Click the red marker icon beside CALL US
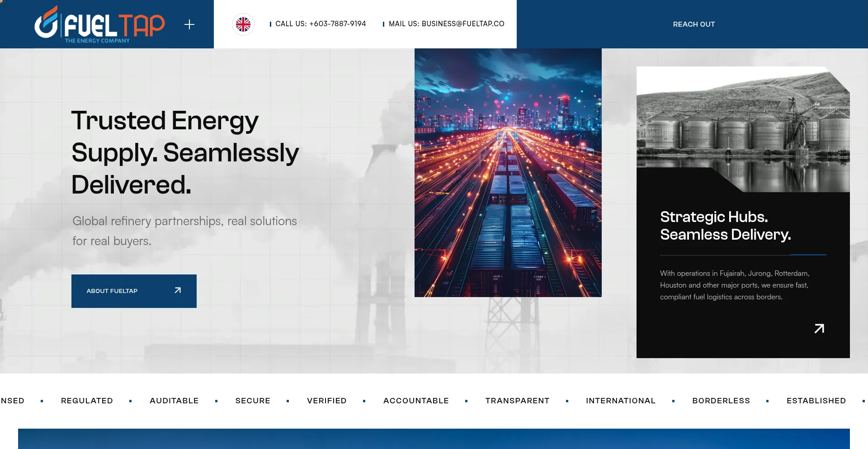This screenshot has height=449, width=868. coord(271,24)
